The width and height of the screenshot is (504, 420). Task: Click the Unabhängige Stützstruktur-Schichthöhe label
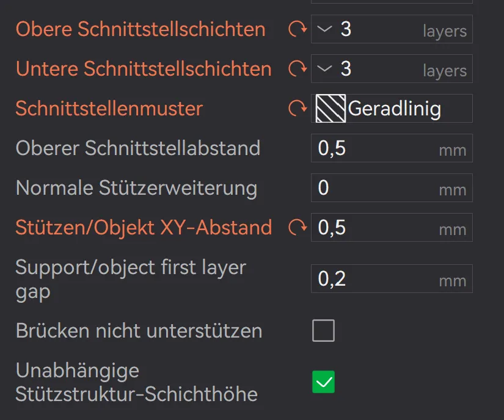point(137,382)
